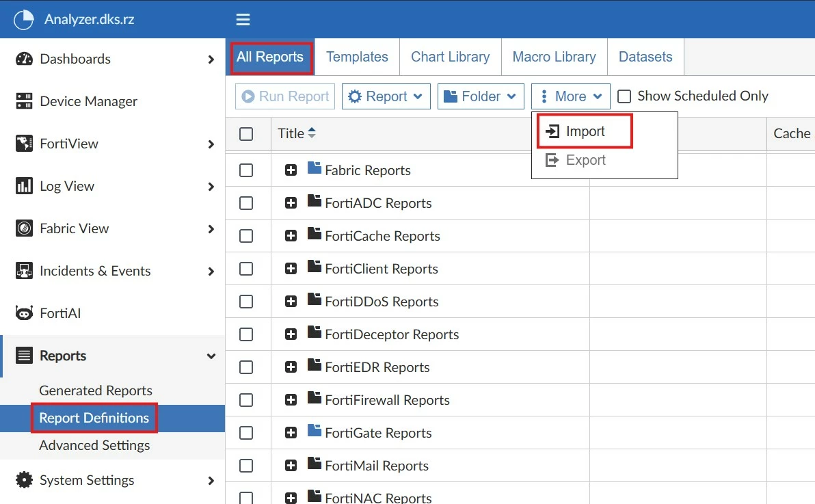Switch to the Templates tab
Viewport: 815px width, 504px height.
click(x=357, y=57)
